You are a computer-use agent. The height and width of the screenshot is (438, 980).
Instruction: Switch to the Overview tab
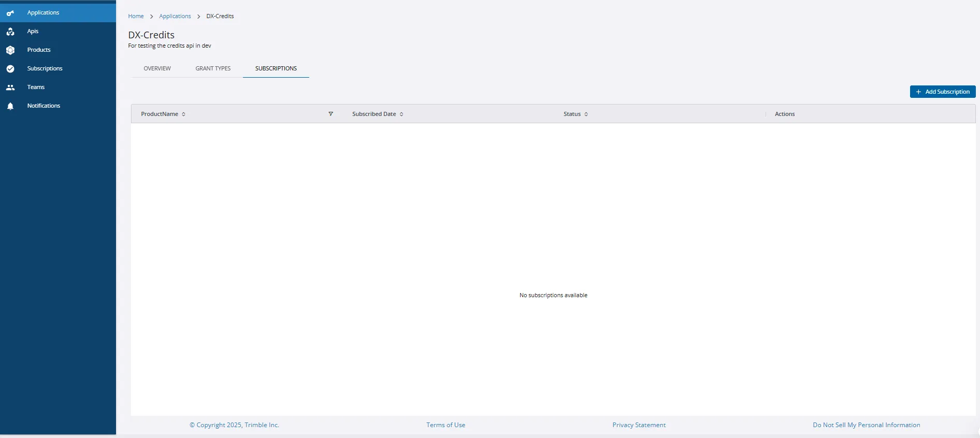157,68
